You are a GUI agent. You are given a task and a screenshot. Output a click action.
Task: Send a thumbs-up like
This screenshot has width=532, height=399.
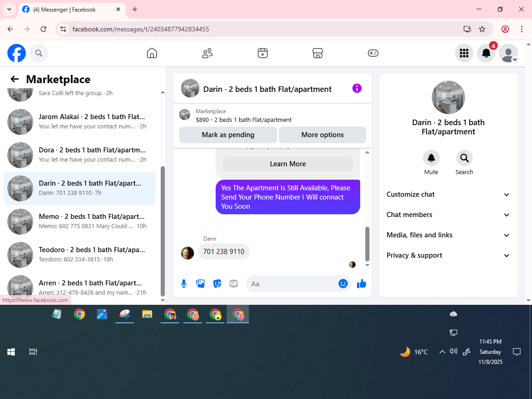(362, 284)
